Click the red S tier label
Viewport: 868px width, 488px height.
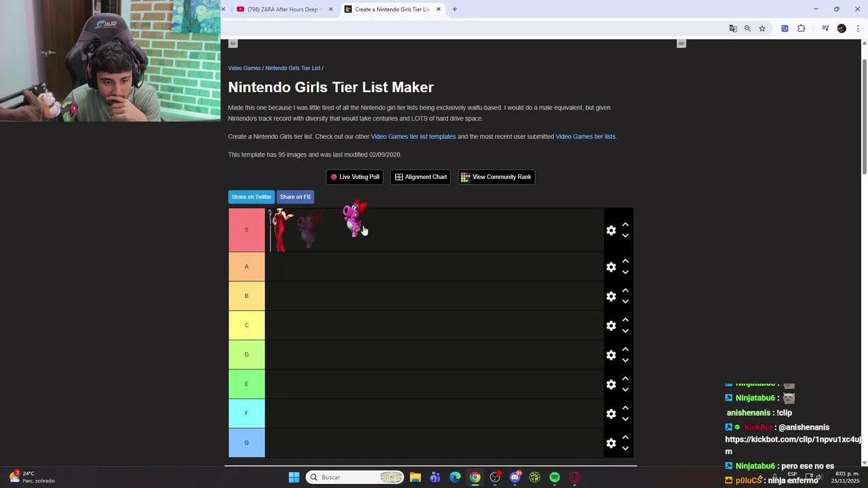click(x=247, y=230)
